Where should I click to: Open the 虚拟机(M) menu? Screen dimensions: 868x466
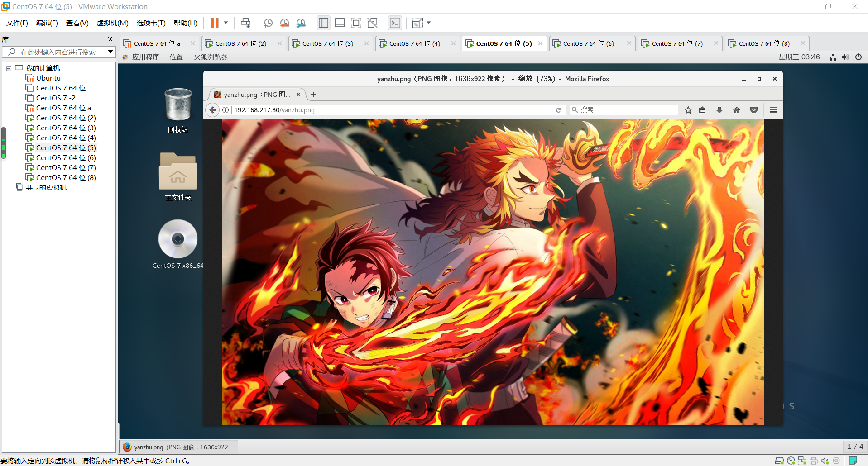tap(113, 23)
